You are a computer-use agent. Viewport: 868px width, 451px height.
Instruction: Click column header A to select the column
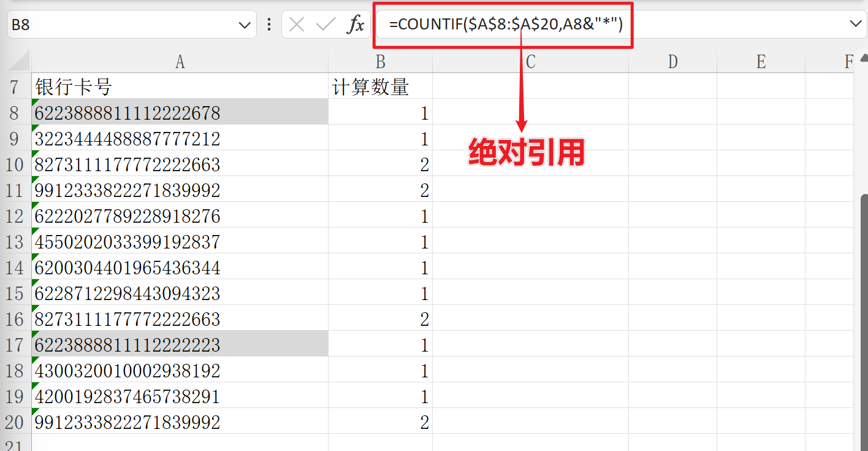tap(180, 61)
